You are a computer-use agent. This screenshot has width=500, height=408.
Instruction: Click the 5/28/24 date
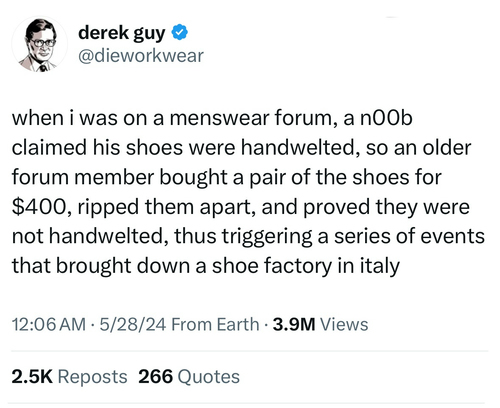click(133, 324)
